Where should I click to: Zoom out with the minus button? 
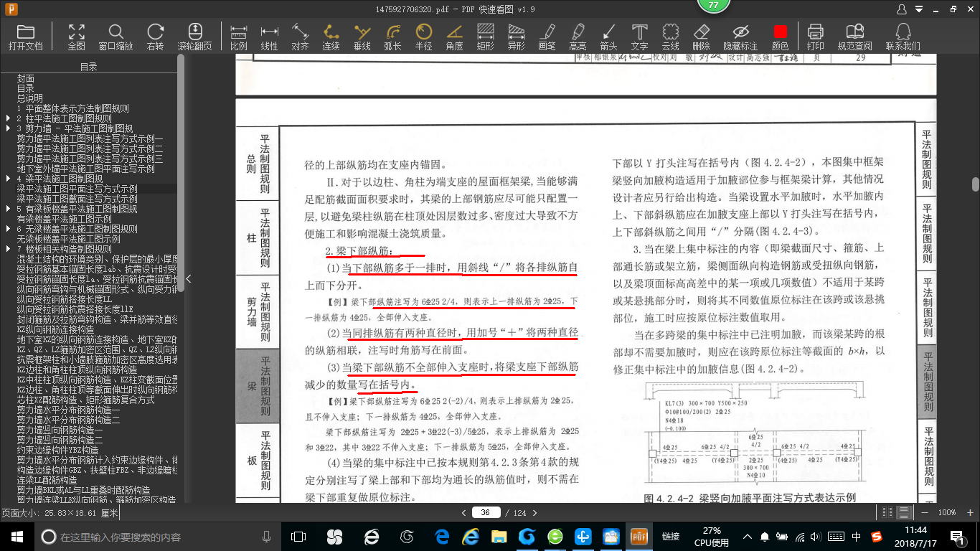coord(926,512)
